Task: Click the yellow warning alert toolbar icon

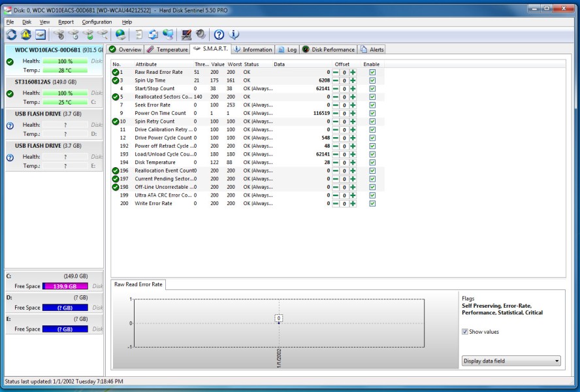Action: tap(25, 35)
